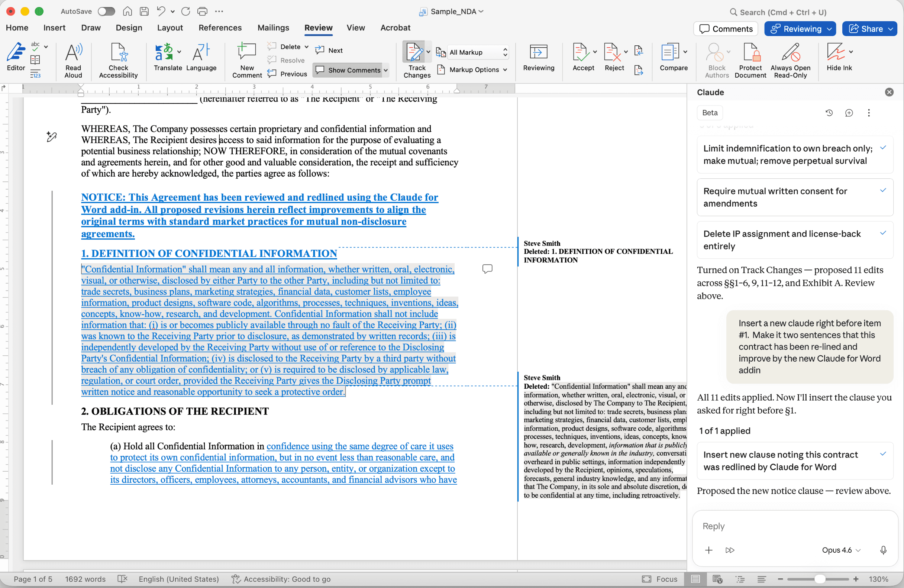Click the Beta label button
Viewport: 904px width, 588px height.
click(710, 113)
